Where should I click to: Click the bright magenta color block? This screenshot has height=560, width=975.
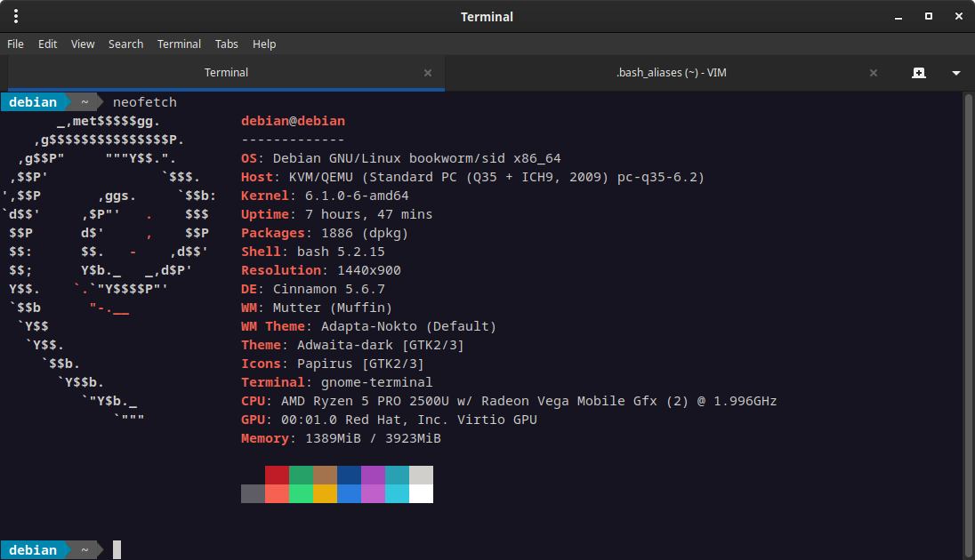pyautogui.click(x=373, y=493)
